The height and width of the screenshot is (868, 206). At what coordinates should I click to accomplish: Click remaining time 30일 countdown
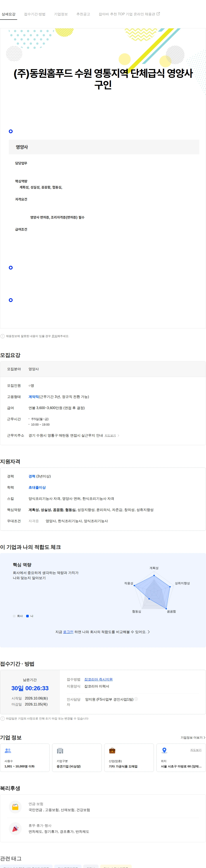click(30, 688)
